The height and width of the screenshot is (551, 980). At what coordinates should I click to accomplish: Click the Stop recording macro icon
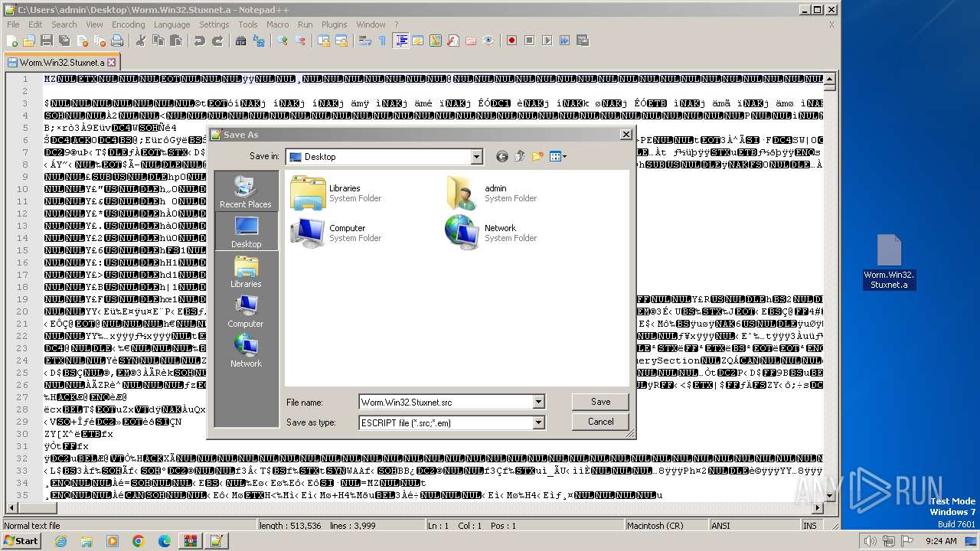coord(529,41)
